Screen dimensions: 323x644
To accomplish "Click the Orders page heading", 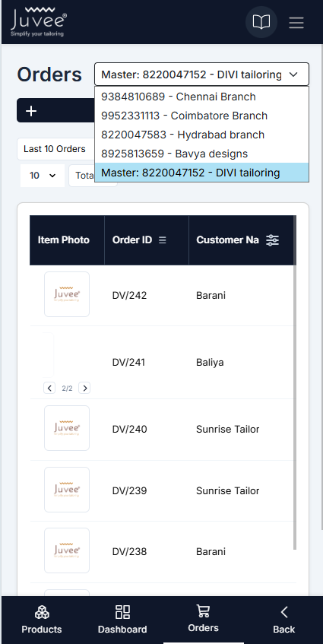I will (x=49, y=75).
